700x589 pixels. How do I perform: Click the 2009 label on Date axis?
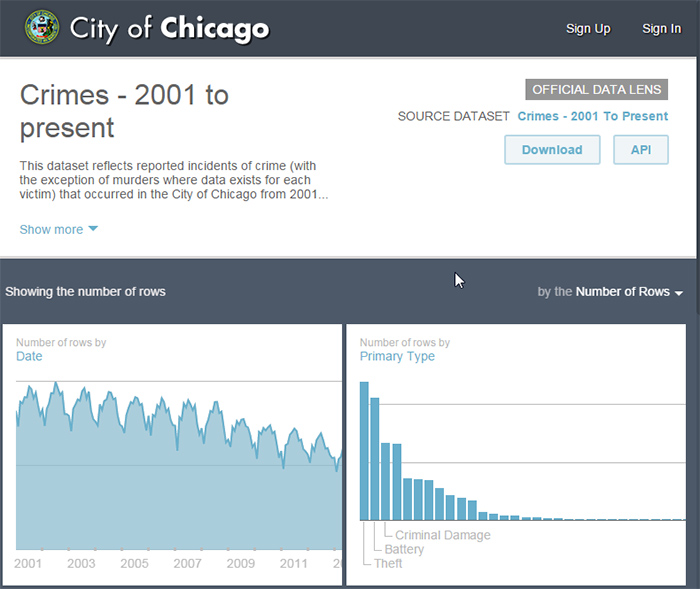click(241, 564)
